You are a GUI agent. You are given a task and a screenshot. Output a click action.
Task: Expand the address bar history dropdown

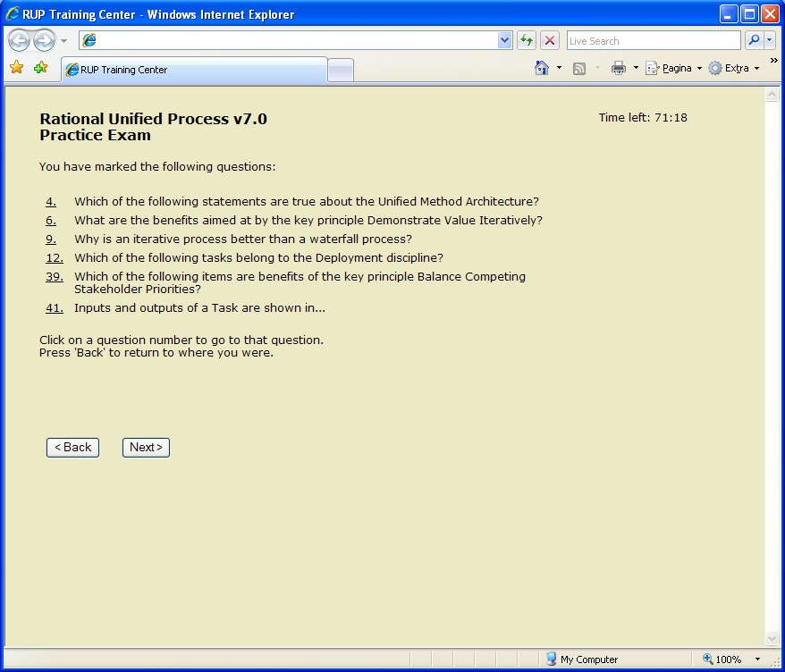pos(504,40)
